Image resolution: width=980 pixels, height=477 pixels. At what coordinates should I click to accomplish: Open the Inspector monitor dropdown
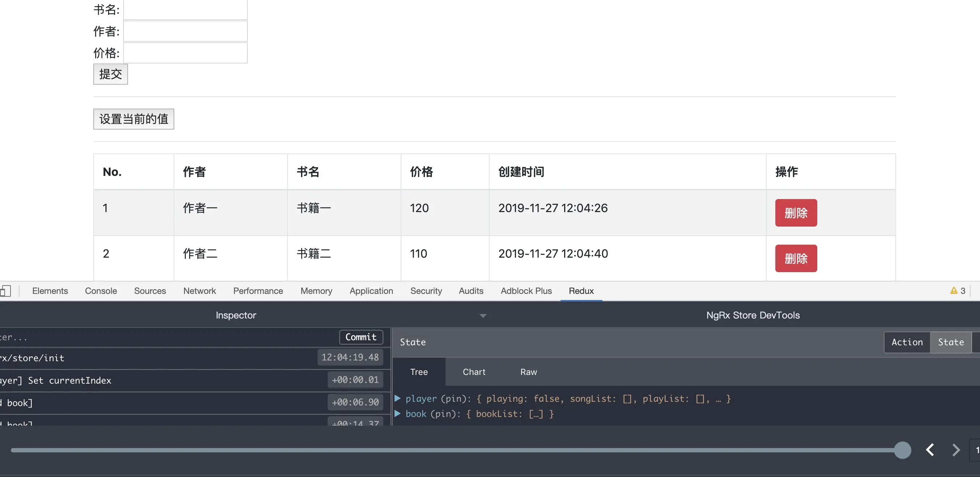(x=483, y=316)
